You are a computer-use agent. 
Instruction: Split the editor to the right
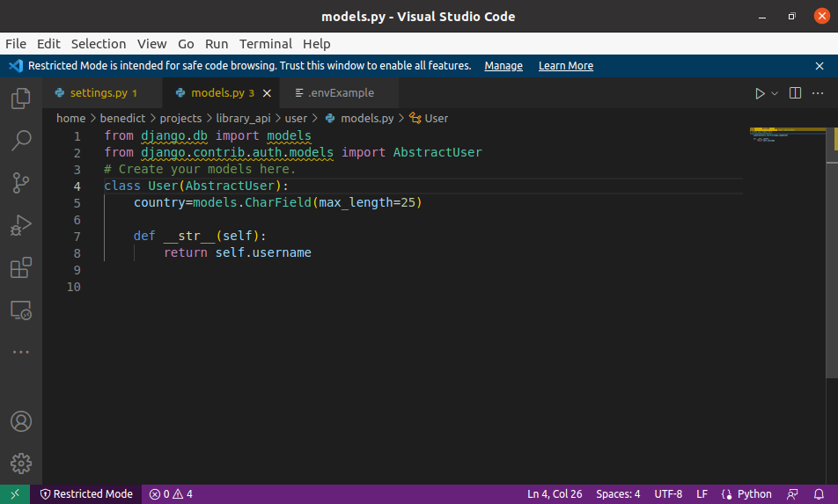click(x=795, y=93)
